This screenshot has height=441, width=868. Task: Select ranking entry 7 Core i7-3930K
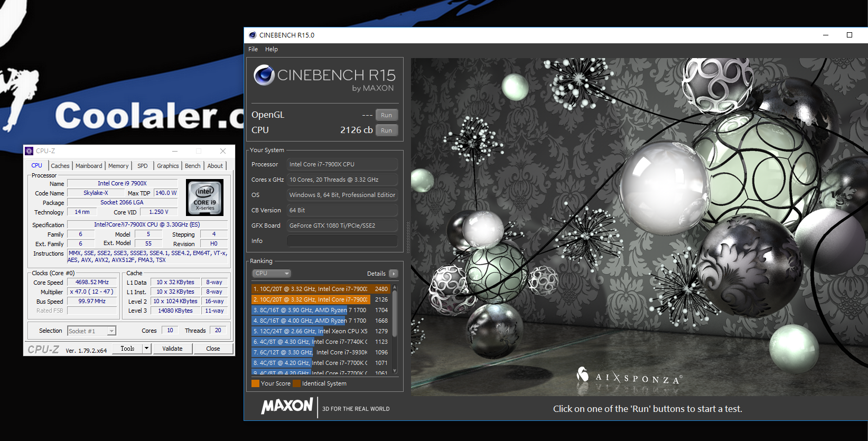pyautogui.click(x=321, y=352)
